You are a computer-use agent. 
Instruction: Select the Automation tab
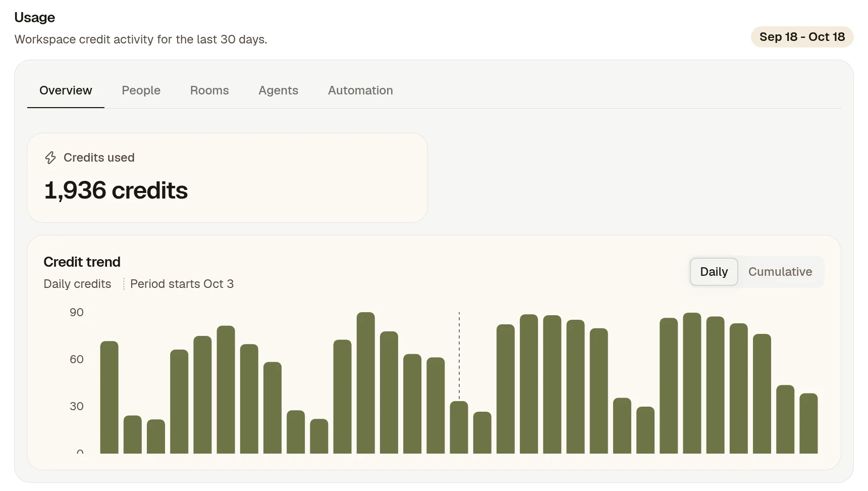point(360,90)
